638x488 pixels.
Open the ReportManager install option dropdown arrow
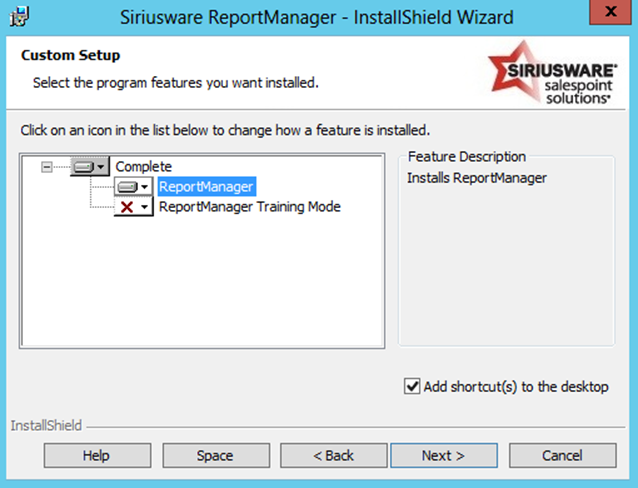(145, 187)
